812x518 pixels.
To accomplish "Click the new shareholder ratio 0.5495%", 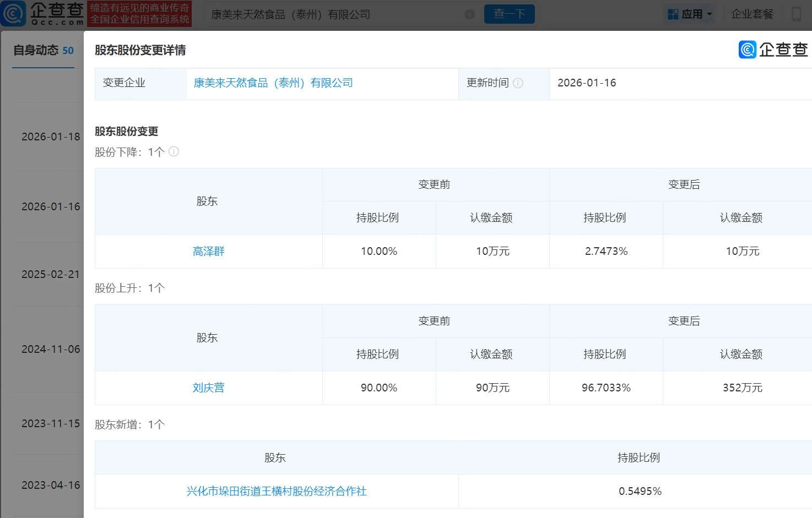I will 640,492.
